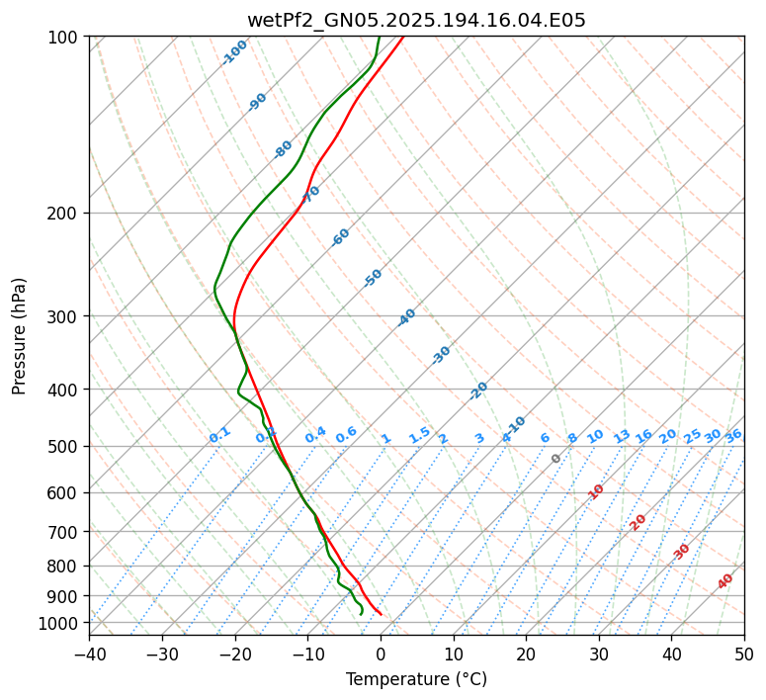Click the -70 isotherm label

tap(310, 195)
